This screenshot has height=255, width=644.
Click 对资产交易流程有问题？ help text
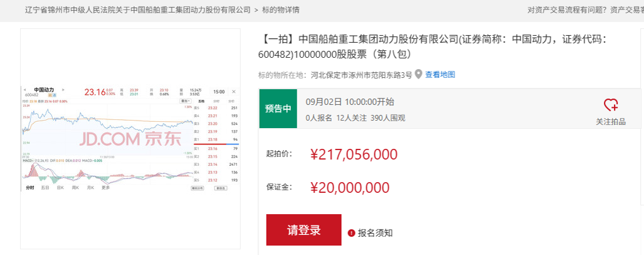pyautogui.click(x=567, y=10)
